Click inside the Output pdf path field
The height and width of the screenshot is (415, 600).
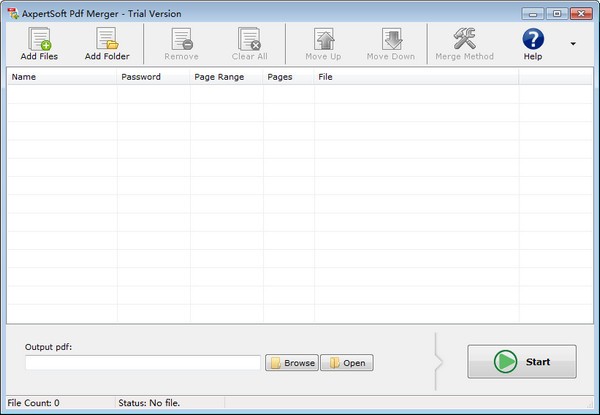click(143, 362)
